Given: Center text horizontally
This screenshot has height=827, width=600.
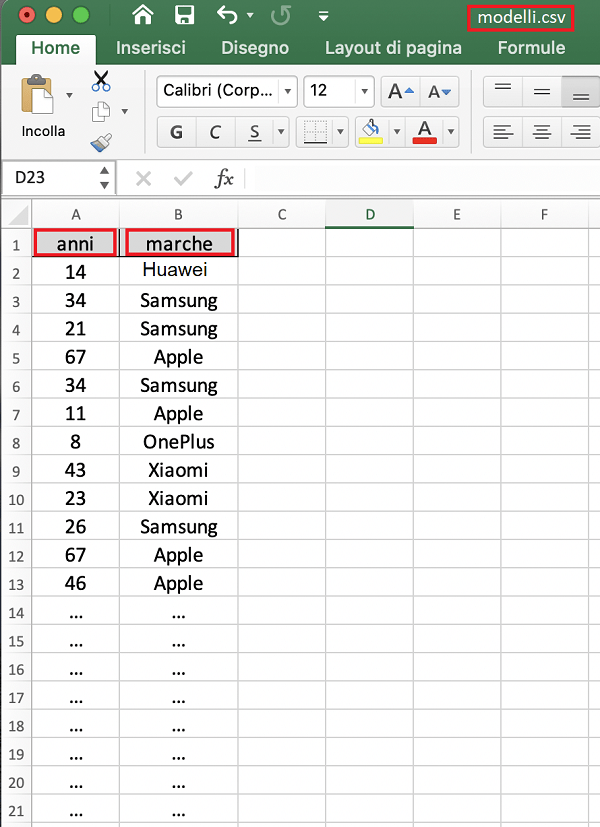Looking at the screenshot, I should tap(542, 132).
